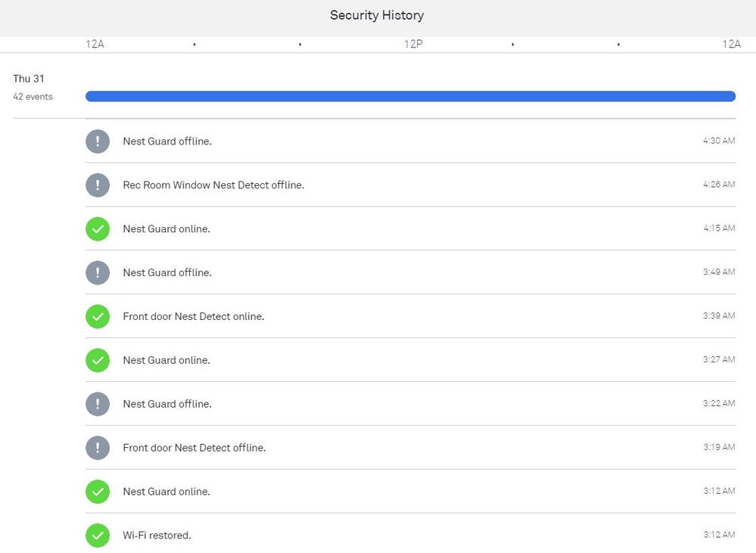Click the alert icon for 4:30 AM Nest Guard offline

click(x=98, y=141)
